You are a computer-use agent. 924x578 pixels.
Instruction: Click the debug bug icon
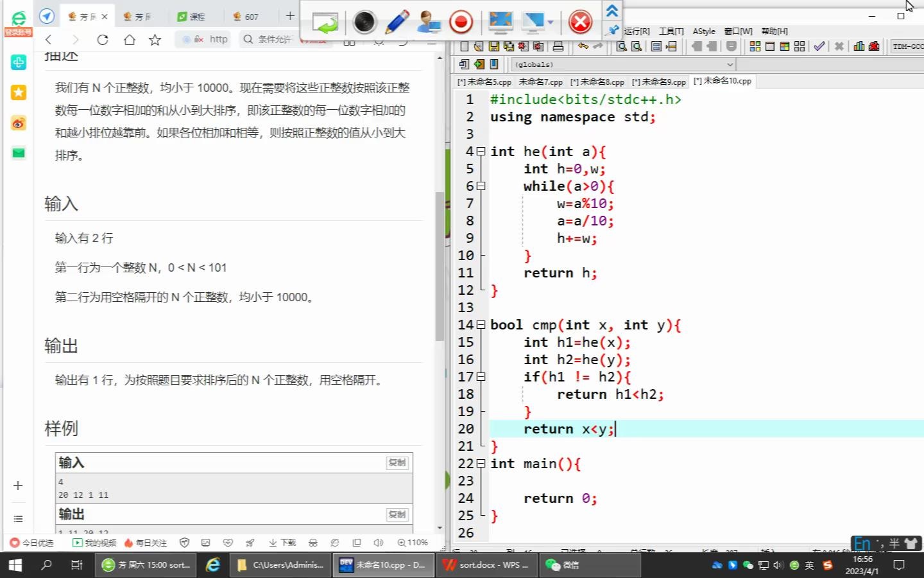(874, 46)
